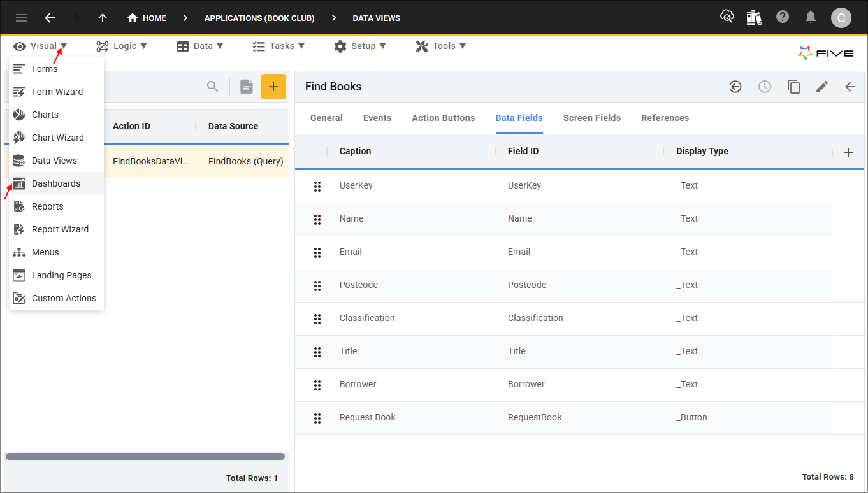
Task: Open help via the question mark icon
Action: pos(783,17)
